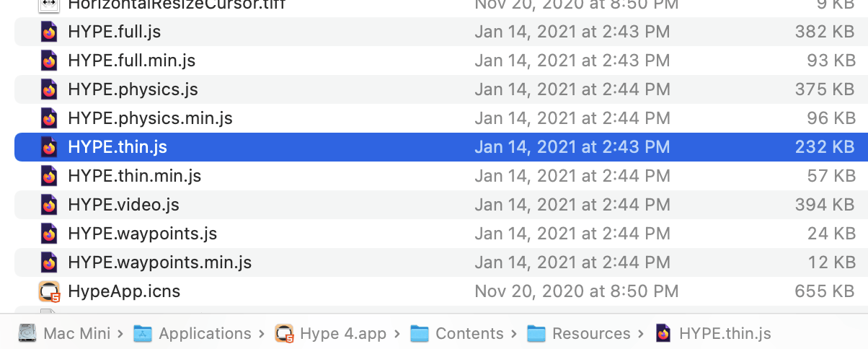Select the HYPE.physics.js file icon

pos(49,89)
